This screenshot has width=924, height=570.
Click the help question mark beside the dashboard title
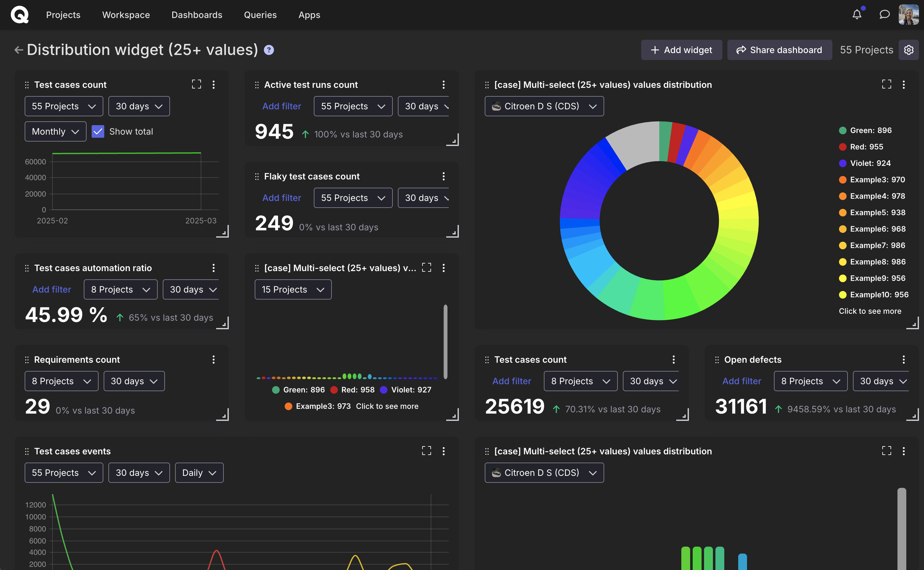[269, 49]
